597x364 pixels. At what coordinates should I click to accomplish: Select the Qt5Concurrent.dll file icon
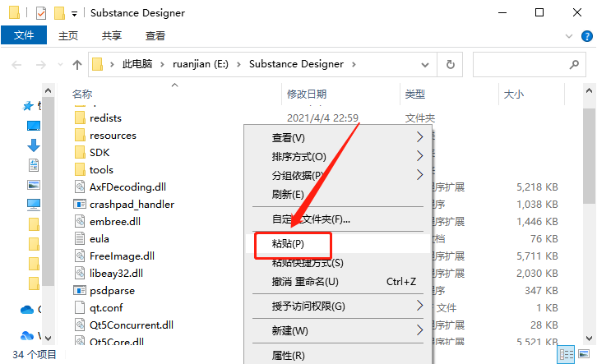click(80, 325)
